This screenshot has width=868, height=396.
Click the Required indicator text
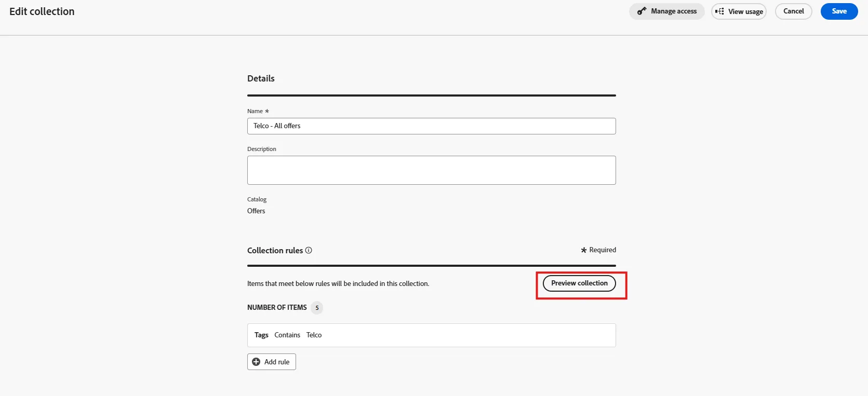598,250
